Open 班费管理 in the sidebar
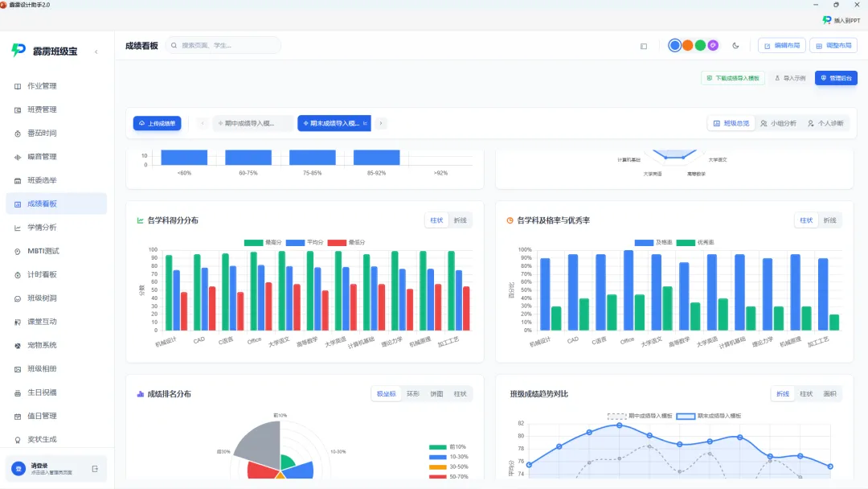Viewport: 868px width, 489px height. pyautogui.click(x=56, y=109)
